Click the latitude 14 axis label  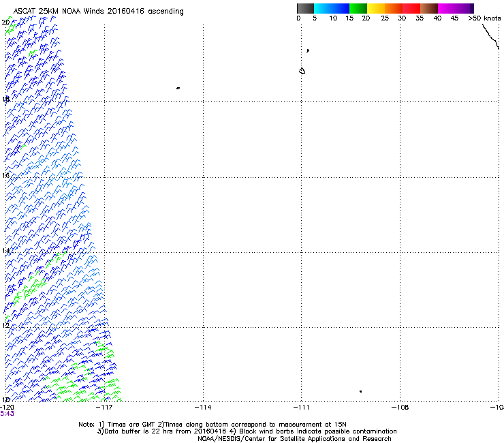tap(5, 251)
